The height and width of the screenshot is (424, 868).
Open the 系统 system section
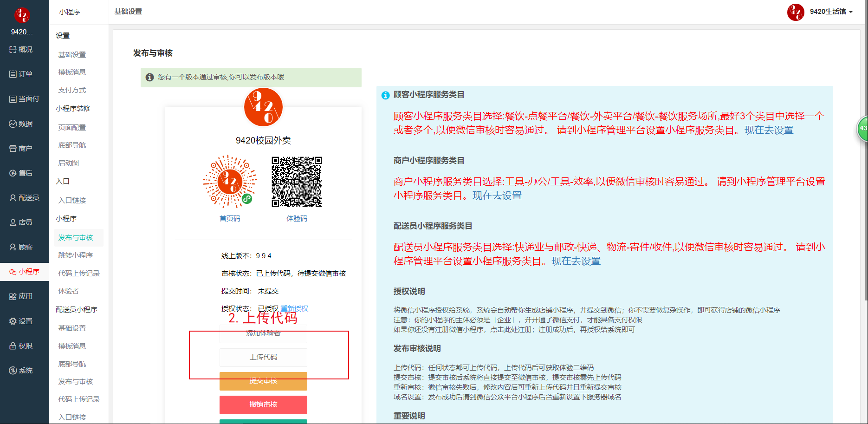[21, 371]
